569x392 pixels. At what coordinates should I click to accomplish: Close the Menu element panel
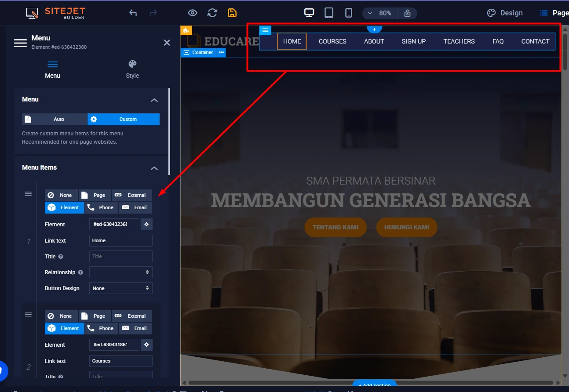click(x=167, y=43)
